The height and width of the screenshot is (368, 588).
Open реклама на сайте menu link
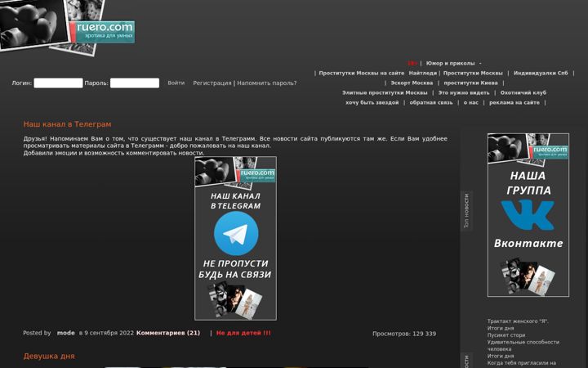(x=514, y=102)
